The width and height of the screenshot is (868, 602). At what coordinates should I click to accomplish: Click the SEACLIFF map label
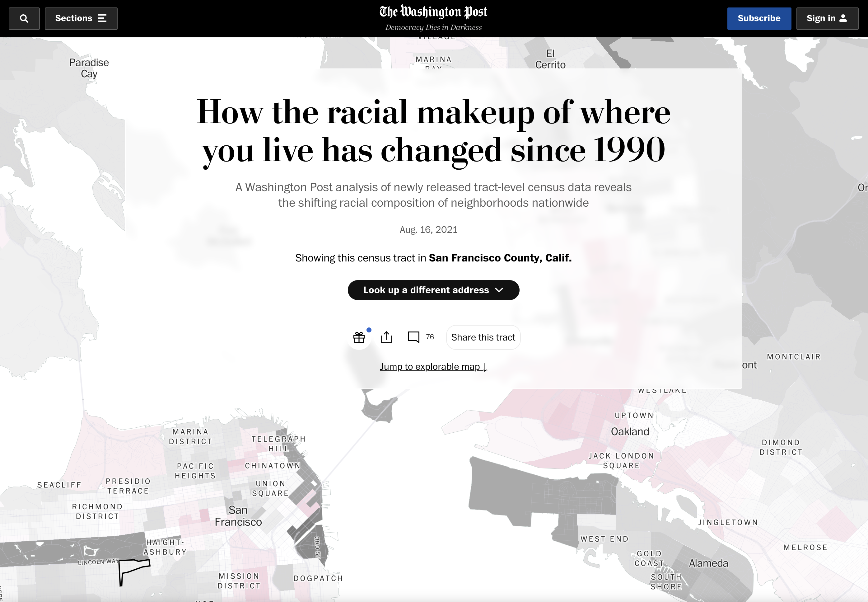[59, 485]
